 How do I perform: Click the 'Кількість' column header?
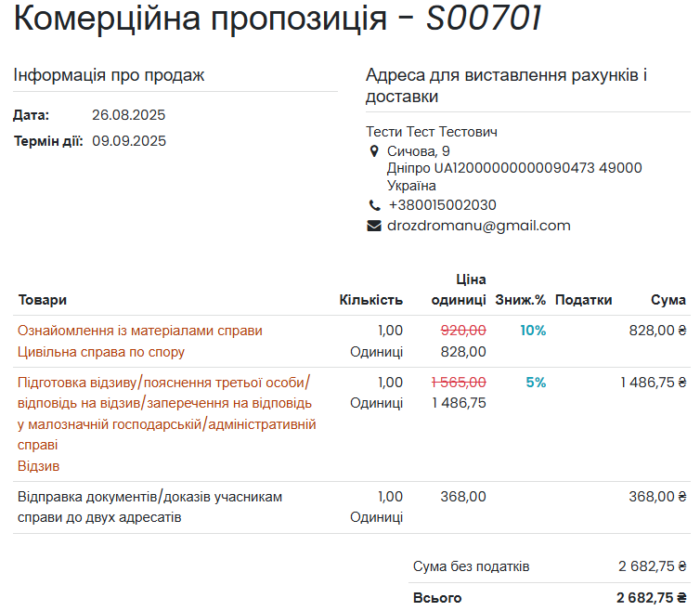(371, 300)
